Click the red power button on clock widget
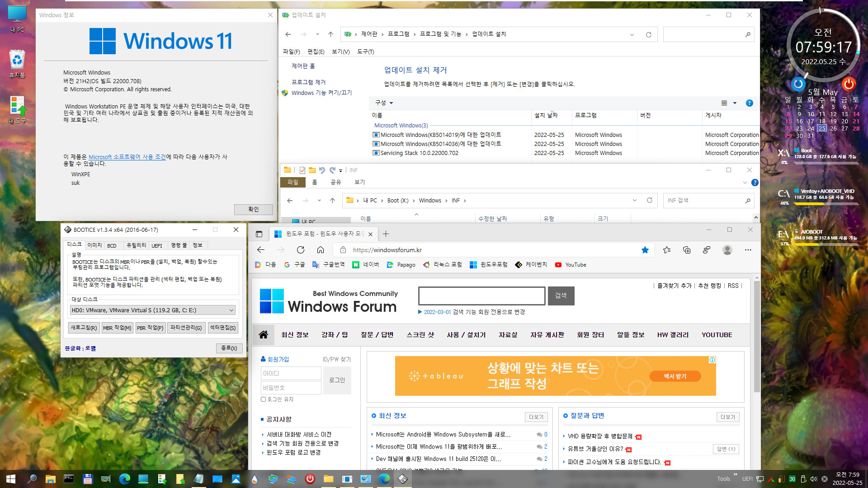 point(849,84)
